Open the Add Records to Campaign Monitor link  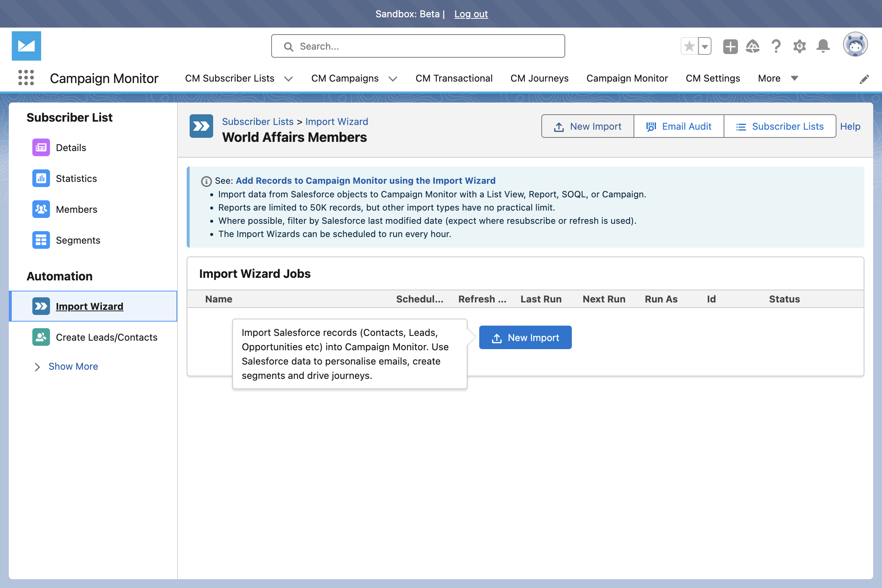pyautogui.click(x=366, y=180)
